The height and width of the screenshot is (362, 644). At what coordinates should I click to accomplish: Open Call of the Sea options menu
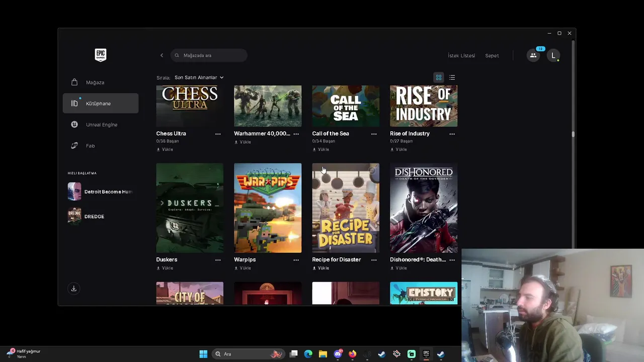[x=374, y=134]
